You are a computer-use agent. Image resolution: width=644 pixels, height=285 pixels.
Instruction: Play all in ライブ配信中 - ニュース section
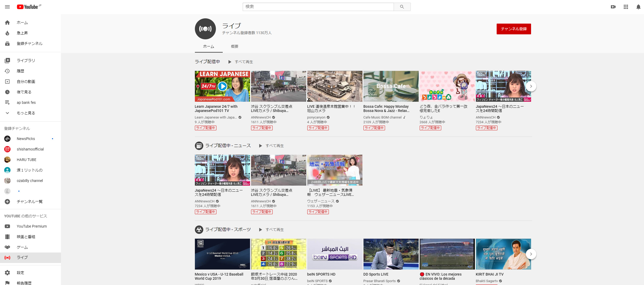coord(272,146)
